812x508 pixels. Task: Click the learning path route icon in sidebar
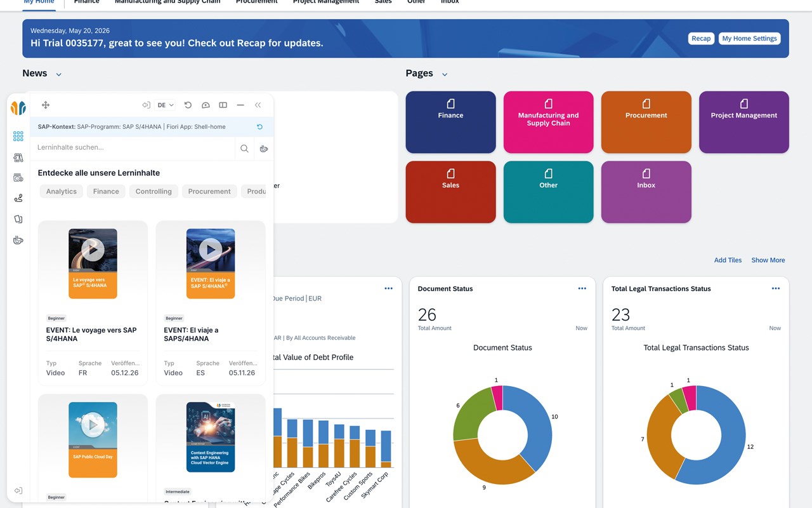coord(18,198)
